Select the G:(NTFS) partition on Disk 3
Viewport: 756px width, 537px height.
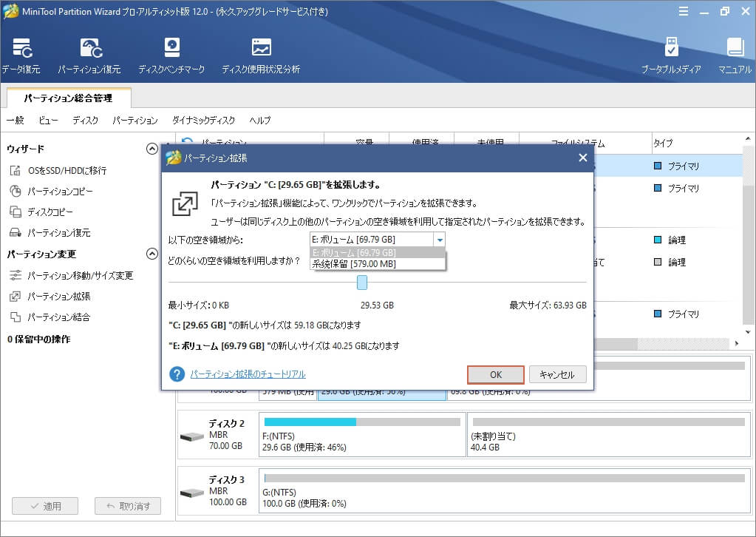[x=504, y=490]
